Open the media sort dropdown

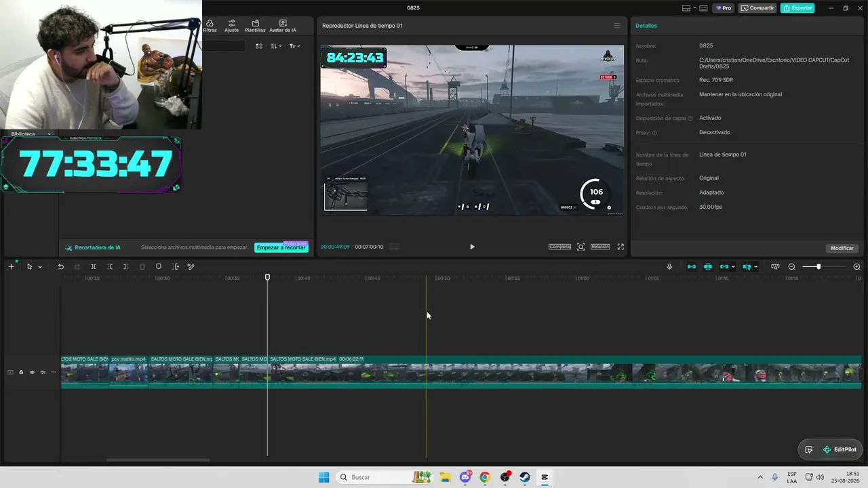tap(276, 46)
